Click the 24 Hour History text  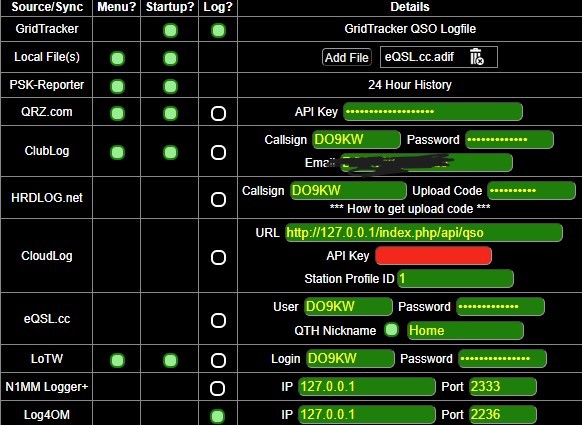pos(410,85)
